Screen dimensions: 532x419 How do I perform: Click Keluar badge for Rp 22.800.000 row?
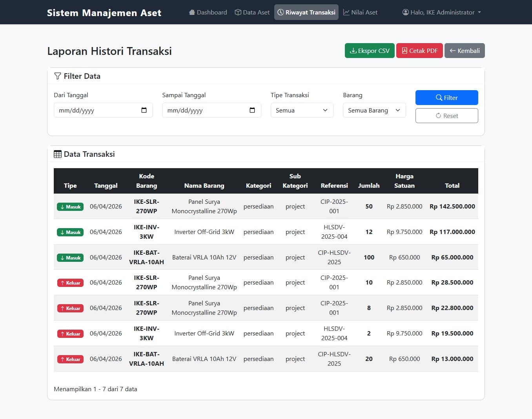pyautogui.click(x=70, y=308)
